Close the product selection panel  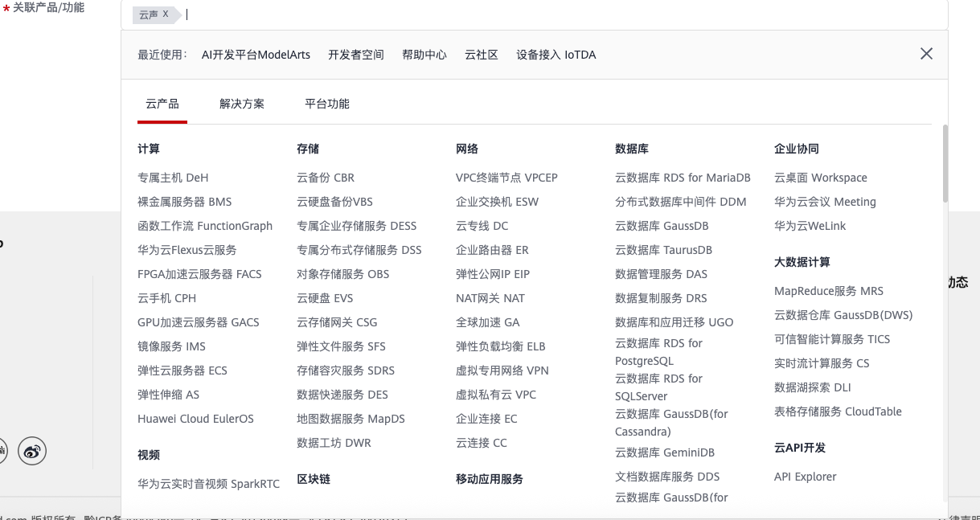926,54
